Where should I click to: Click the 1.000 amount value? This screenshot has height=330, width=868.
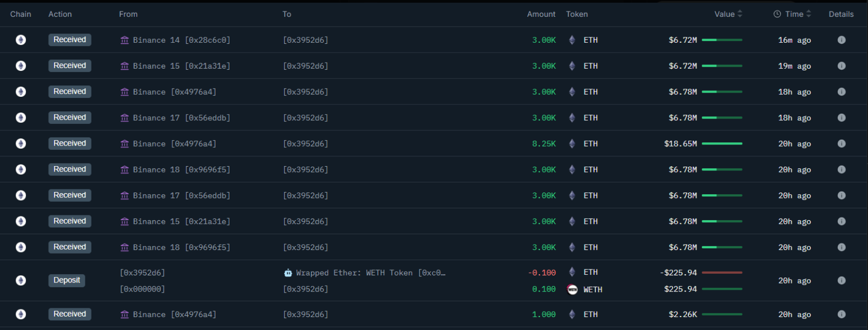[544, 314]
